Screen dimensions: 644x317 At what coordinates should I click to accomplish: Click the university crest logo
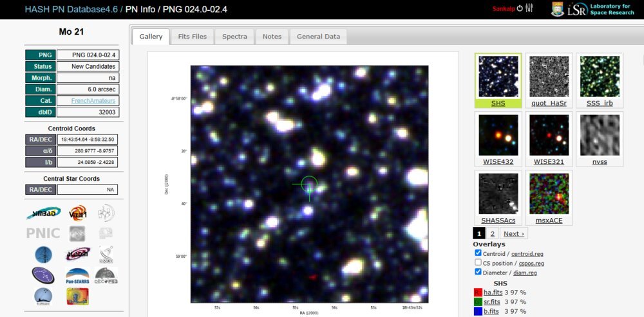[557, 9]
